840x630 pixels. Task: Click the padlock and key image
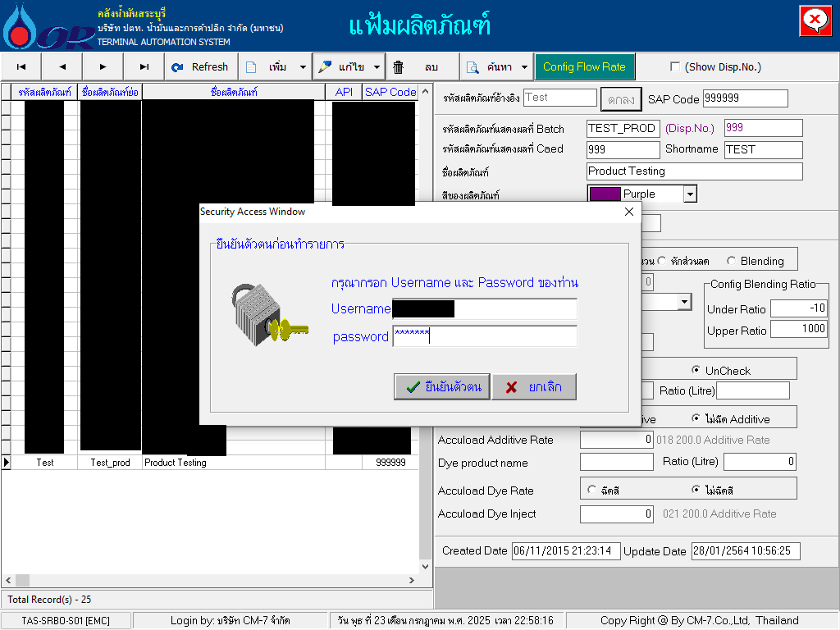pyautogui.click(x=266, y=314)
